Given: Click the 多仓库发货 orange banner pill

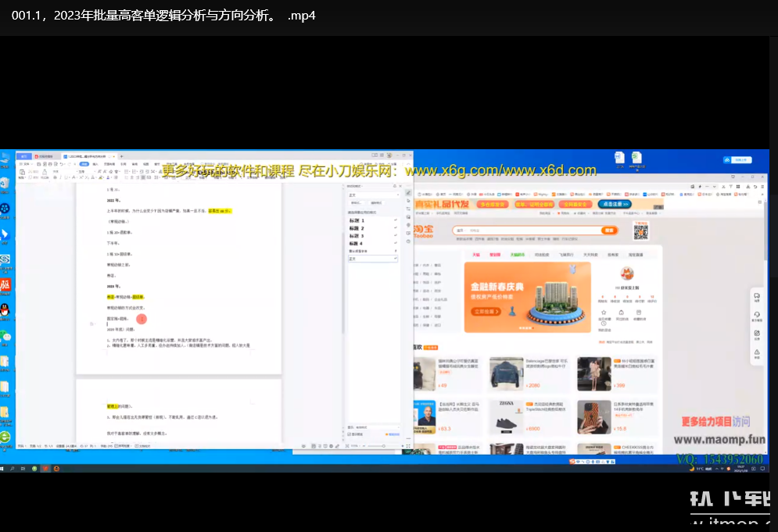Looking at the screenshot, I should click(x=493, y=204).
